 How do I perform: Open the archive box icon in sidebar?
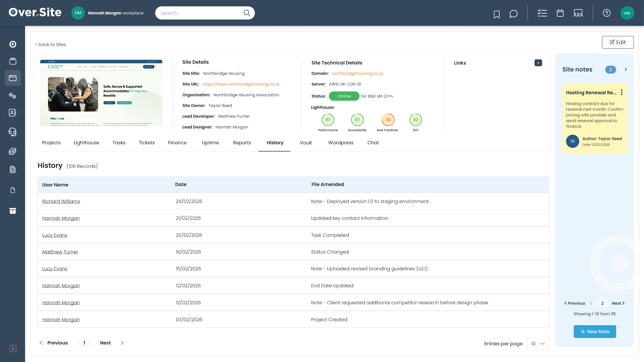click(x=13, y=211)
